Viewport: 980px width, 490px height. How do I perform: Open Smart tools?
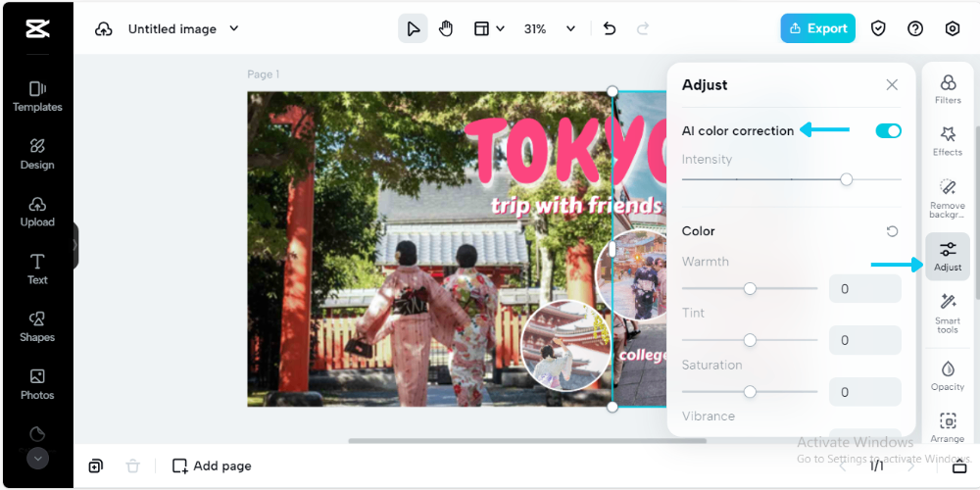pyautogui.click(x=948, y=314)
